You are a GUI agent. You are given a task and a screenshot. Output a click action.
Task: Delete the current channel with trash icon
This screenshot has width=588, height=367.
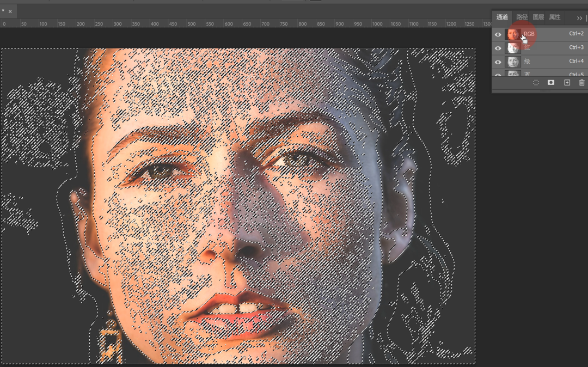tap(581, 82)
